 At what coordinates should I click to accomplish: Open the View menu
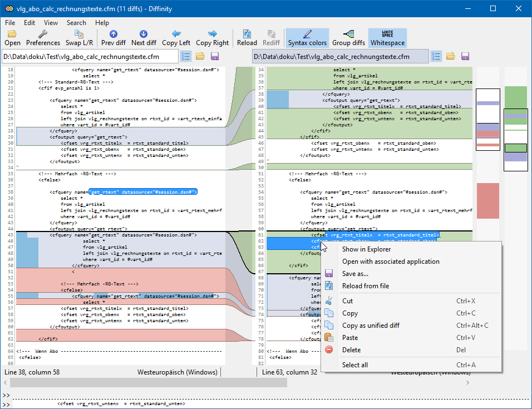tap(51, 23)
